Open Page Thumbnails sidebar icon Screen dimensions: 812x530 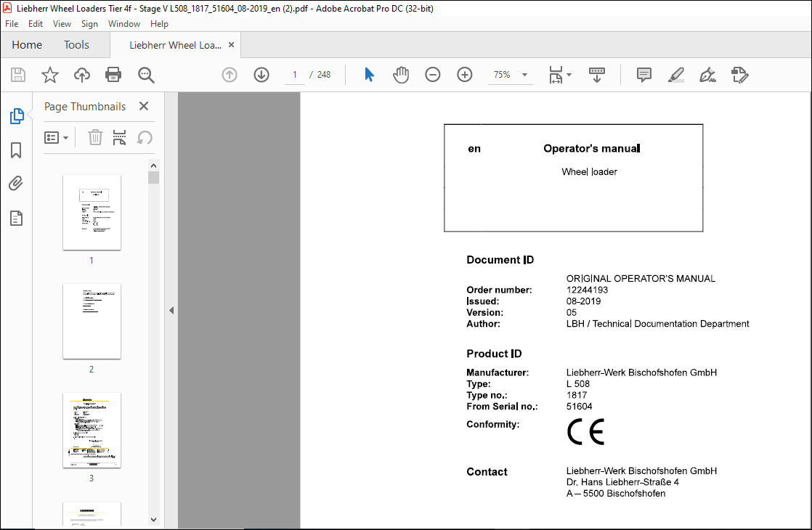coord(17,116)
